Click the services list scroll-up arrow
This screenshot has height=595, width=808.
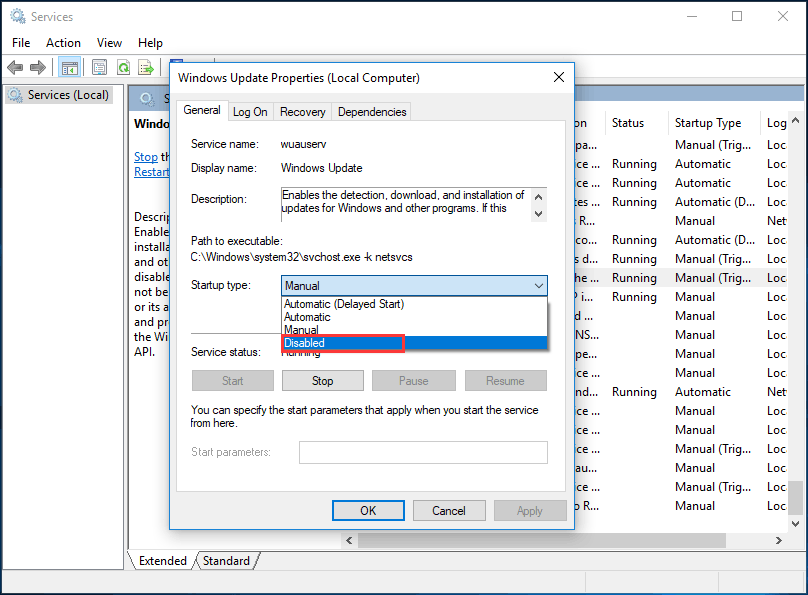(796, 121)
